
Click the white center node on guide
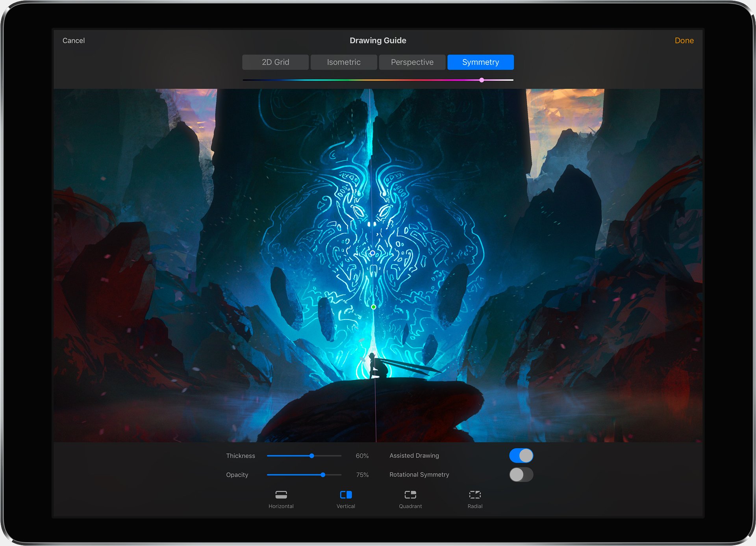pos(372,253)
